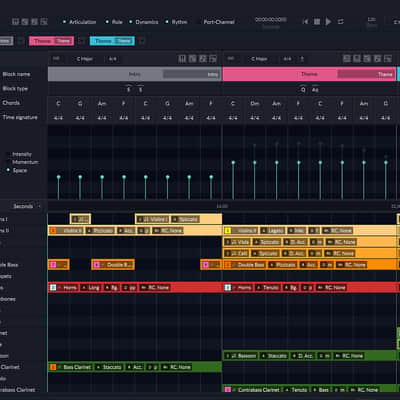This screenshot has width=400, height=400.
Task: Stop playback with the stop button
Action: coord(317,22)
